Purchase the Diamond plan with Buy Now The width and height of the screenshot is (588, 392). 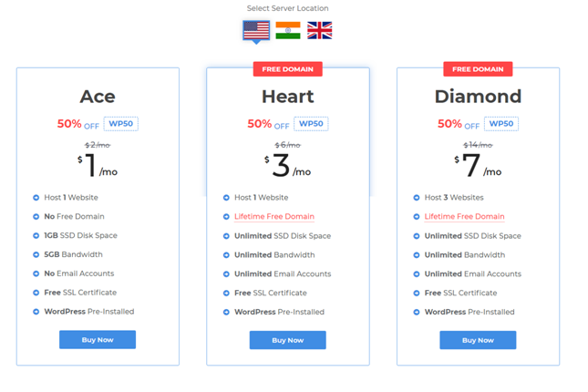point(478,340)
